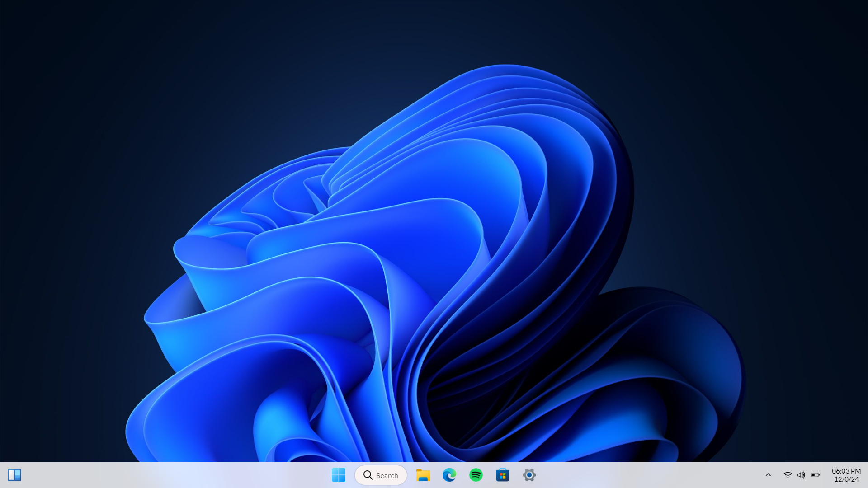This screenshot has width=868, height=488.
Task: Click empty taskbar space left of Start
Action: pyautogui.click(x=271, y=475)
